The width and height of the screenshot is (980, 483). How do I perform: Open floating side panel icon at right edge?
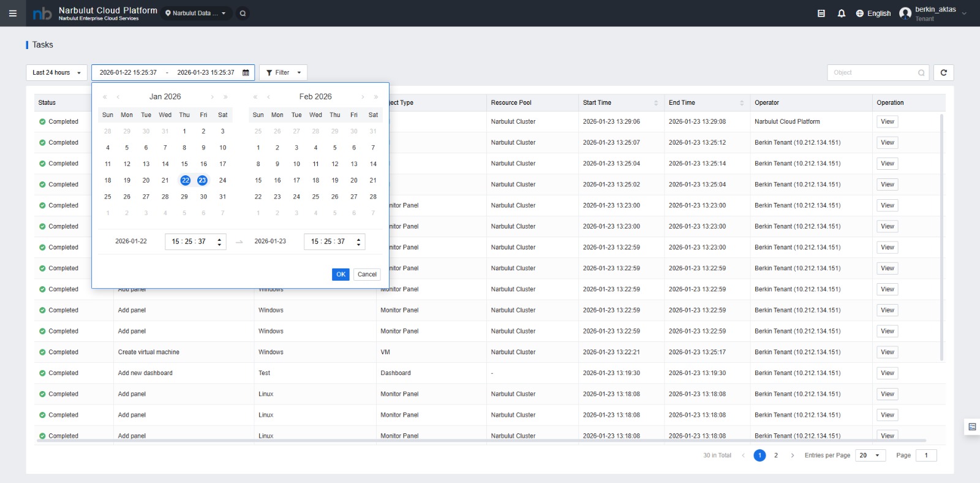pyautogui.click(x=972, y=427)
